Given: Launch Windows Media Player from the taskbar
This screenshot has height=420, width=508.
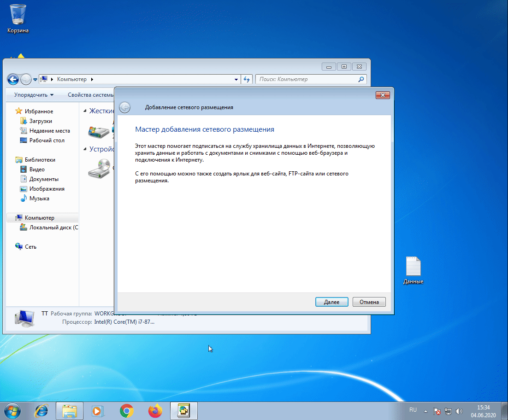Looking at the screenshot, I should (x=98, y=411).
